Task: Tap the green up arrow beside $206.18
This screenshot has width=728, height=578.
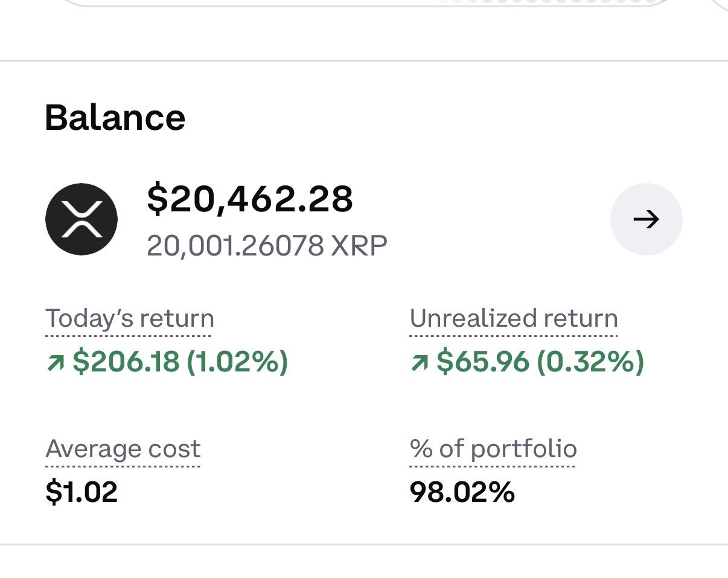Action: [x=55, y=362]
